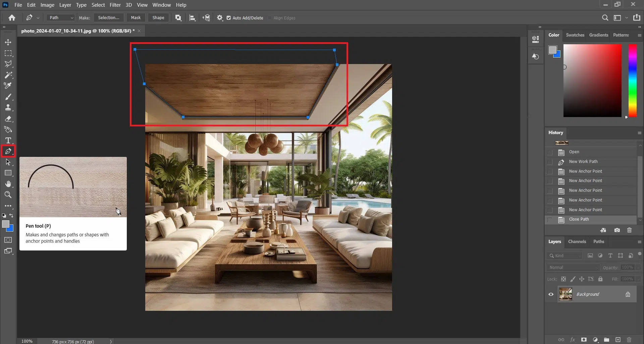Delete current state in History panel
644x344 pixels.
pyautogui.click(x=629, y=230)
